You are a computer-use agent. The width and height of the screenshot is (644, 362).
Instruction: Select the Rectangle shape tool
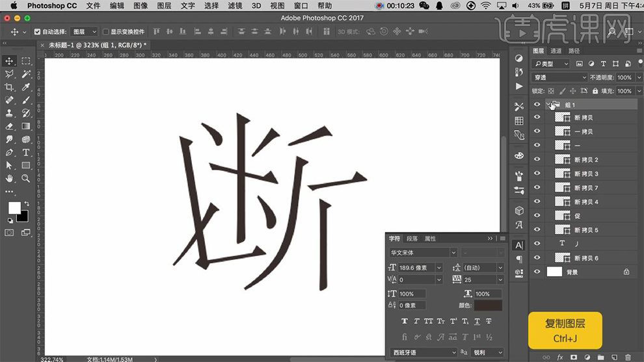(26, 166)
